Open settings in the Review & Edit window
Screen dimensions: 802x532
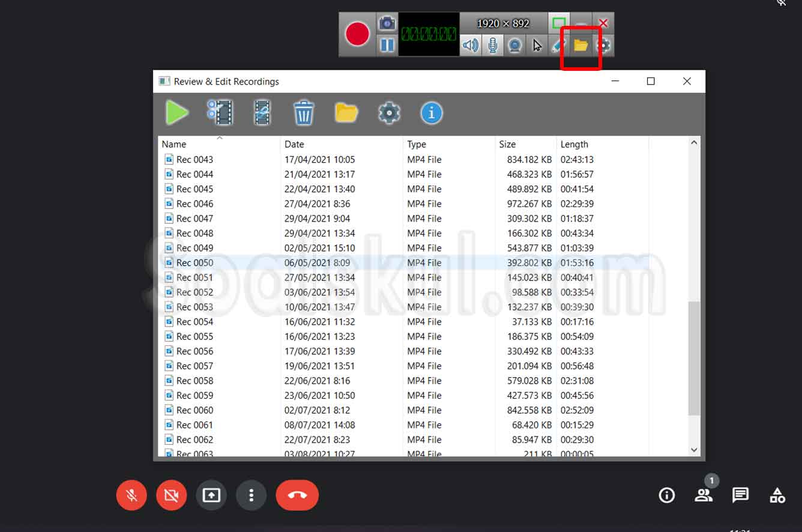[389, 112]
